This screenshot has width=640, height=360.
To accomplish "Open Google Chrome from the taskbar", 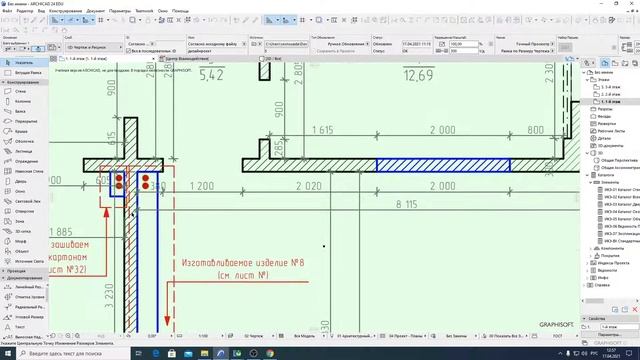I will coord(270,353).
